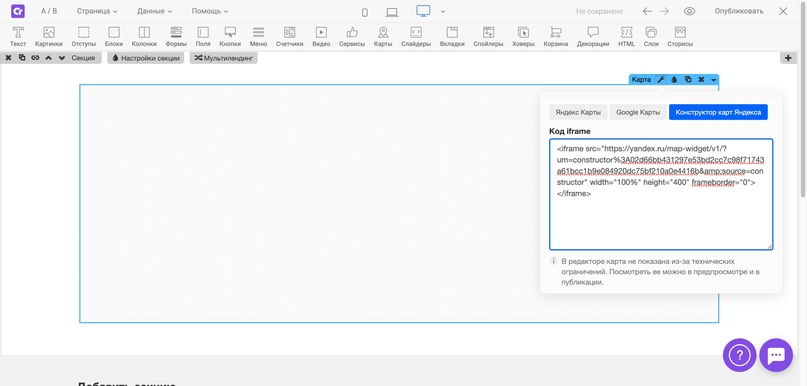Image resolution: width=807 pixels, height=386 pixels.
Task: Open the A / B testing menu
Action: 49,11
